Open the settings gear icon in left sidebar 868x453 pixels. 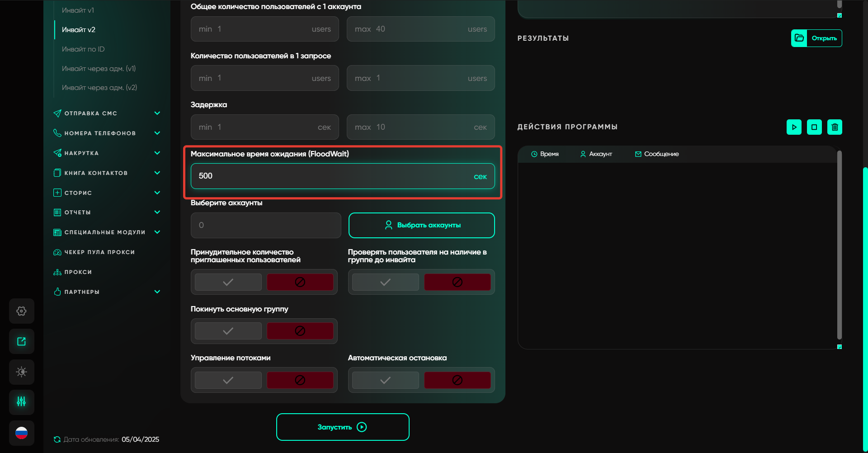coord(21,311)
